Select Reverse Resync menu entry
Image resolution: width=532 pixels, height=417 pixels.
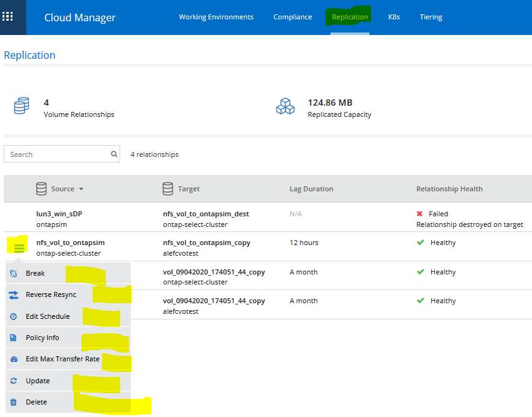click(x=68, y=294)
